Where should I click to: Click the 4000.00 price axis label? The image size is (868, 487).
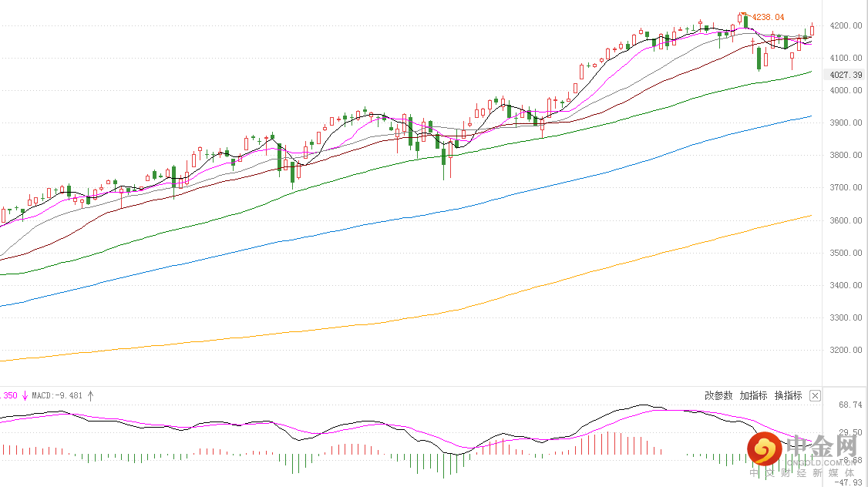846,91
